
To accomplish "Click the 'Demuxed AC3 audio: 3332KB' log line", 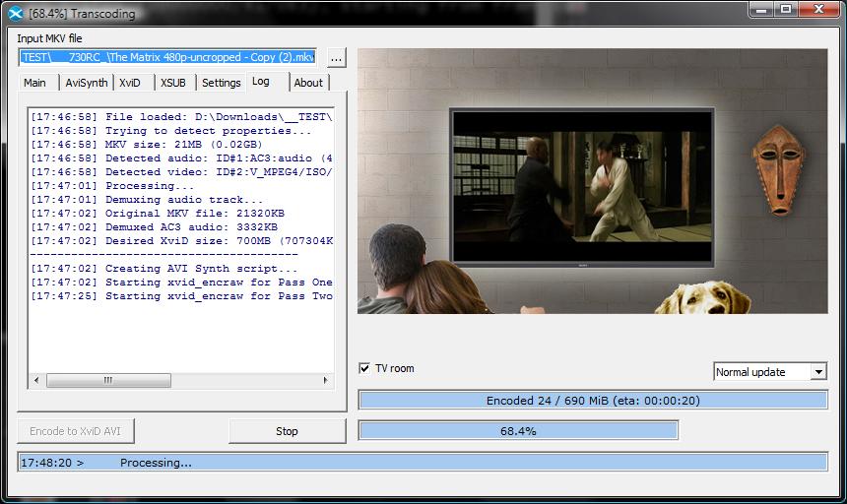I will coord(154,227).
